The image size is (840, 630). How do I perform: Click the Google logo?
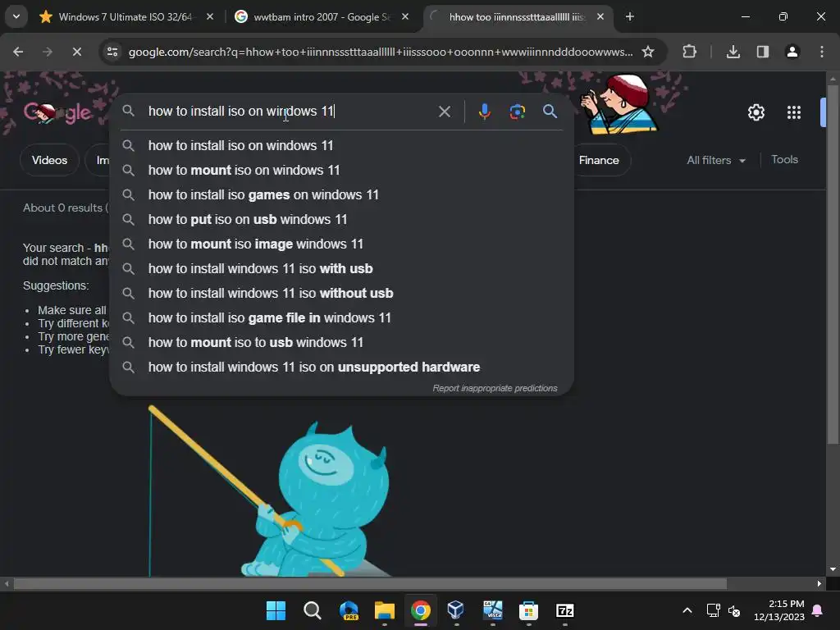[57, 112]
